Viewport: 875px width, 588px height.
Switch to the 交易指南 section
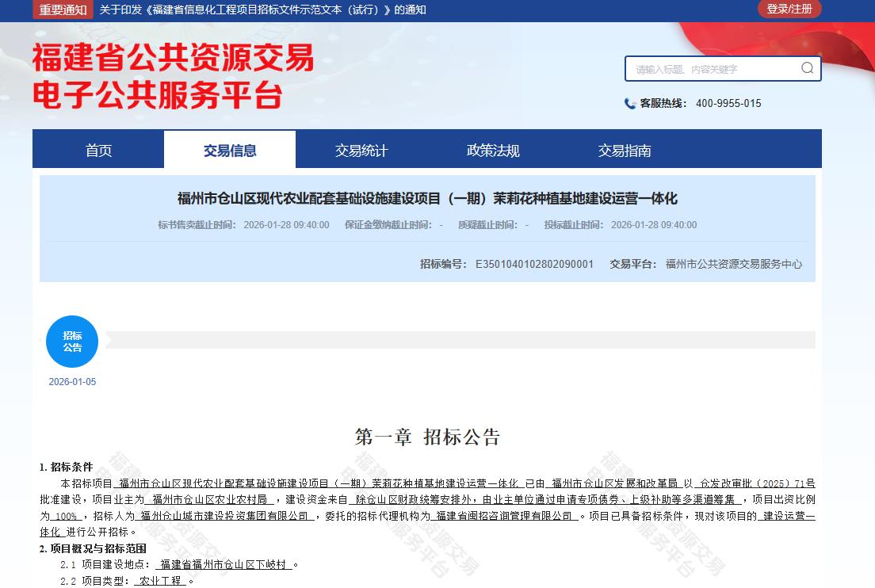pyautogui.click(x=625, y=150)
